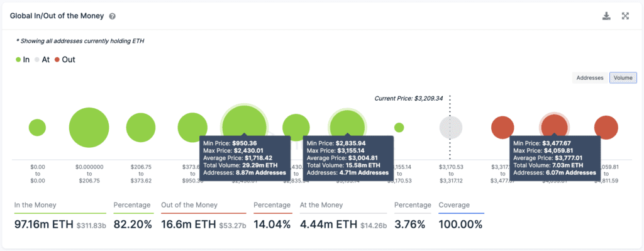Switch to the Volume view
The height and width of the screenshot is (251, 644).
coord(623,77)
